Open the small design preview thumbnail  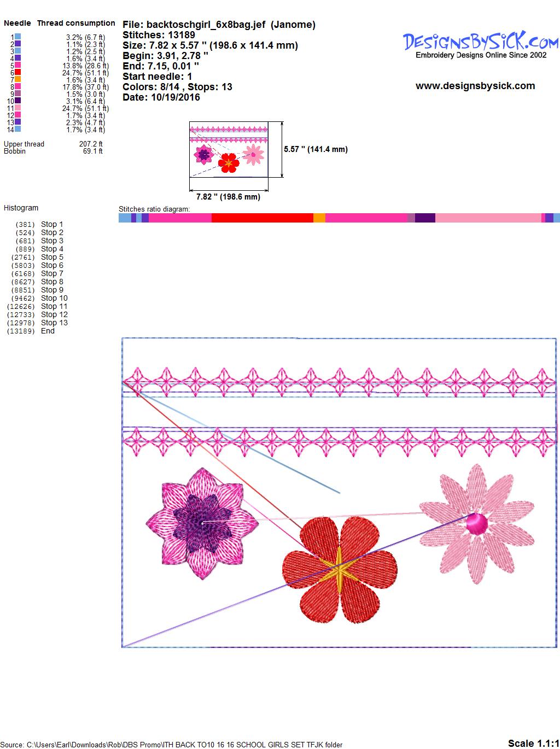229,150
